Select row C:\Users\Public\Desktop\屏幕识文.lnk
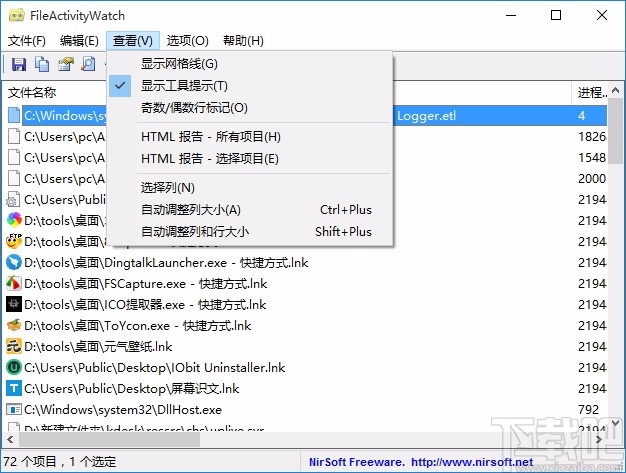This screenshot has height=473, width=626. click(131, 388)
